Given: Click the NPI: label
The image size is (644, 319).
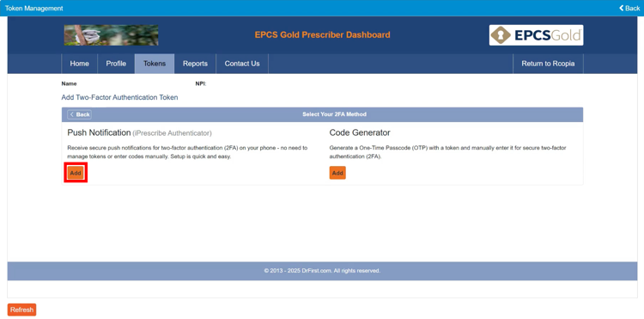Looking at the screenshot, I should [201, 84].
